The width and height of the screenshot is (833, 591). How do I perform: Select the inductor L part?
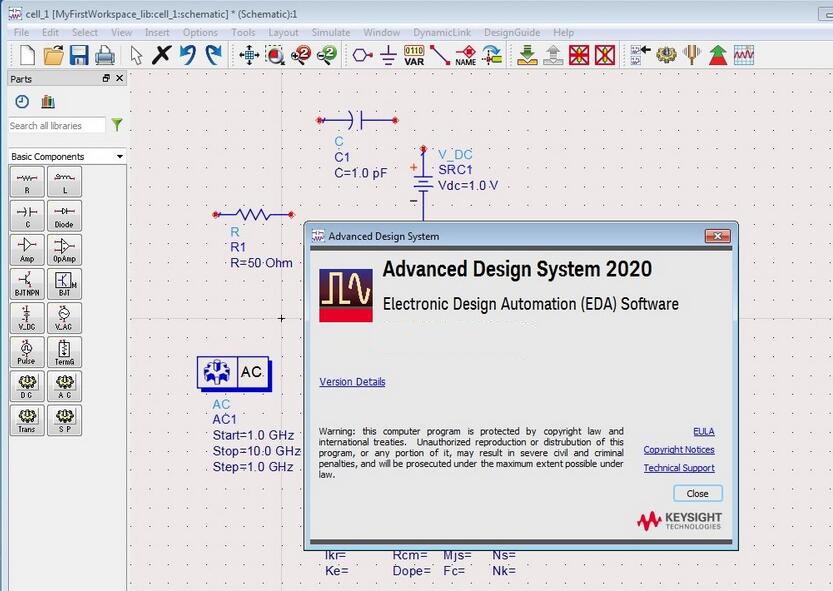pos(64,182)
